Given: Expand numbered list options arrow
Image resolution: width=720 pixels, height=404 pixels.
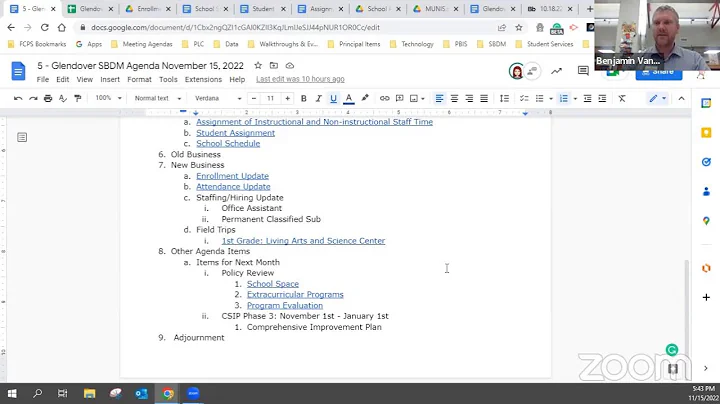Looking at the screenshot, I should [575, 98].
